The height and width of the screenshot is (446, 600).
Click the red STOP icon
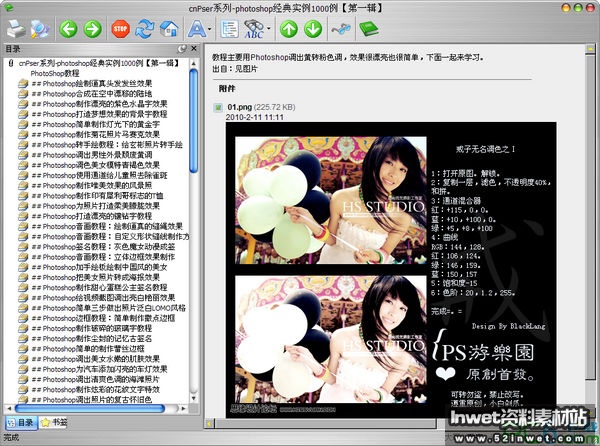pyautogui.click(x=121, y=29)
